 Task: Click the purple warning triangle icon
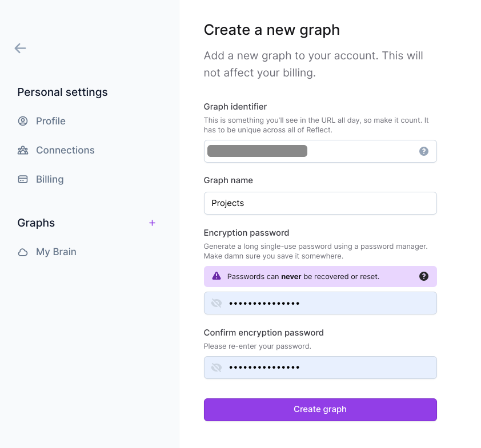coord(217,276)
